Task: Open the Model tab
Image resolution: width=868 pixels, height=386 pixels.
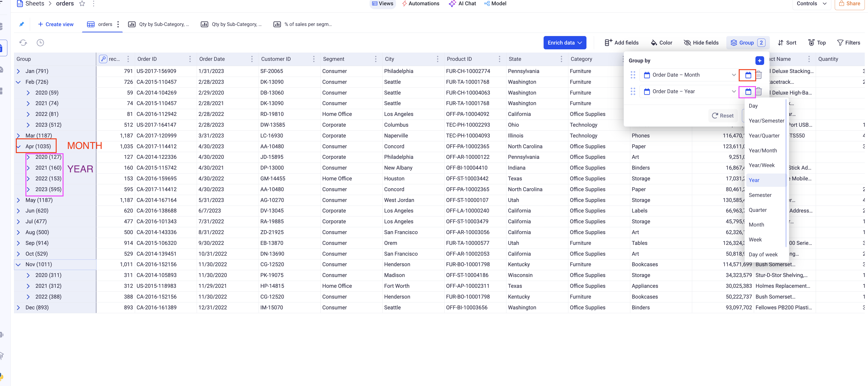Action: tap(495, 4)
